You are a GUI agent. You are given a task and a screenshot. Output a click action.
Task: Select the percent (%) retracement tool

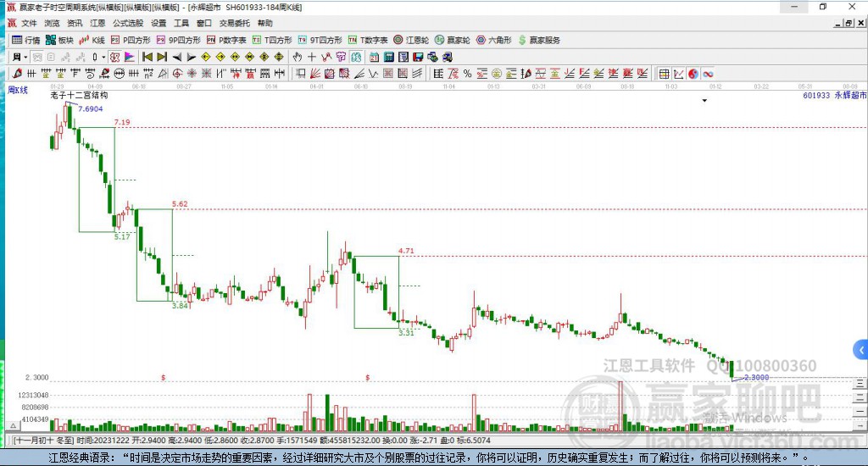click(468, 74)
